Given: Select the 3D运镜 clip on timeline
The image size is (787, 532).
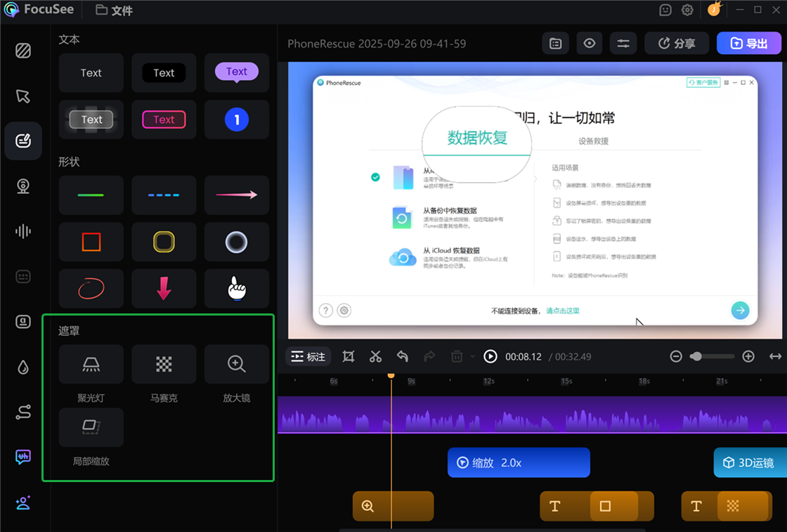Looking at the screenshot, I should pos(750,462).
